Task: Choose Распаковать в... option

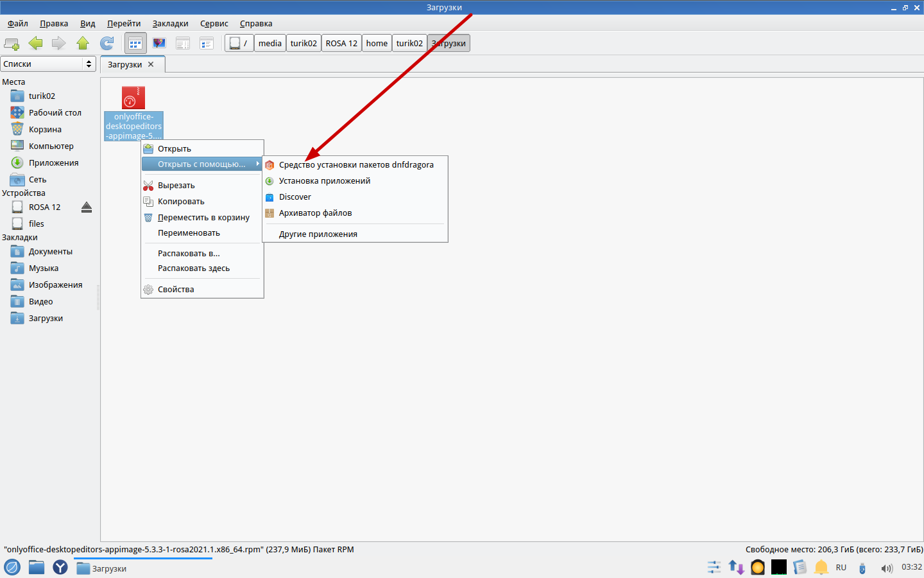Action: (x=202, y=254)
